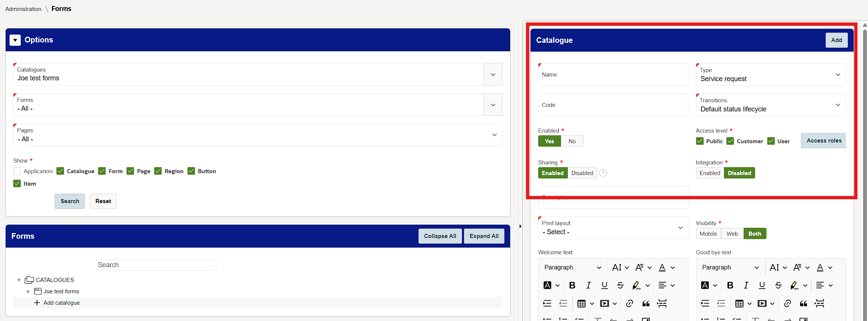868x321 pixels.
Task: Uncheck User access level
Action: pyautogui.click(x=771, y=141)
